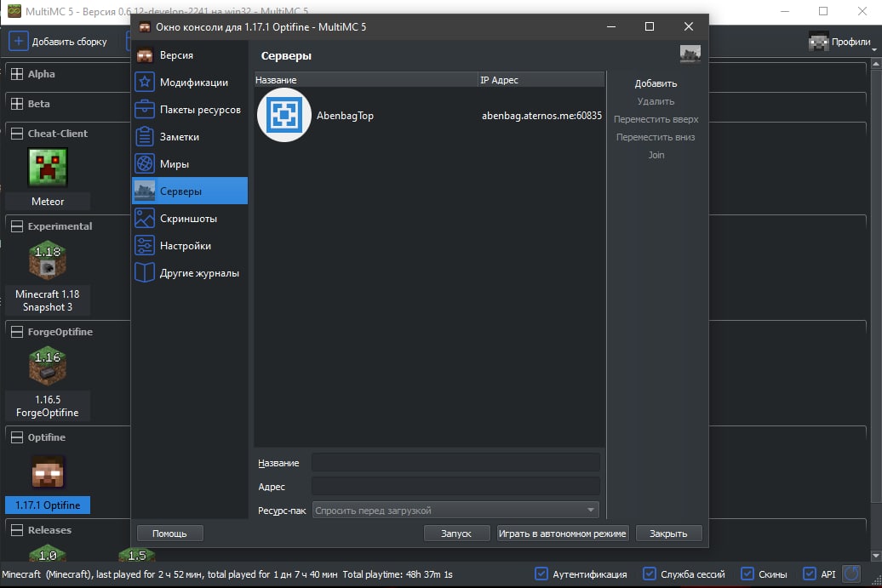Click the Закрыть button

668,534
